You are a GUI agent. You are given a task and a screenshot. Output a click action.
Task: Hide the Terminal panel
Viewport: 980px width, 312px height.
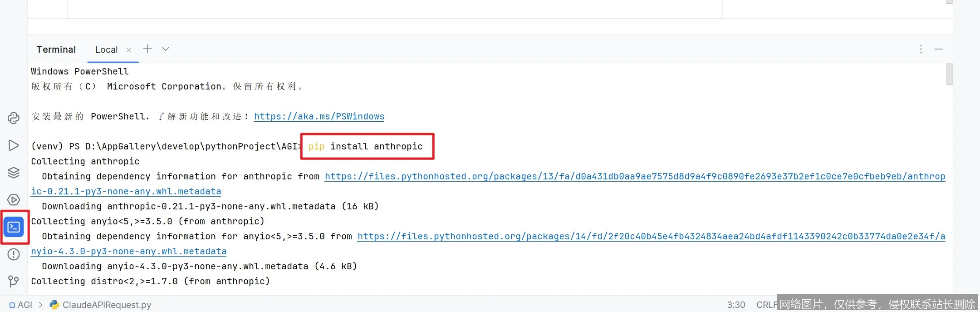tap(939, 49)
